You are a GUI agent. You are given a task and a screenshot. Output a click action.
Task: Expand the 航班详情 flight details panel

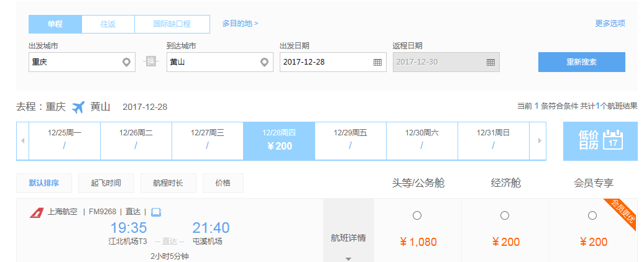(x=348, y=238)
